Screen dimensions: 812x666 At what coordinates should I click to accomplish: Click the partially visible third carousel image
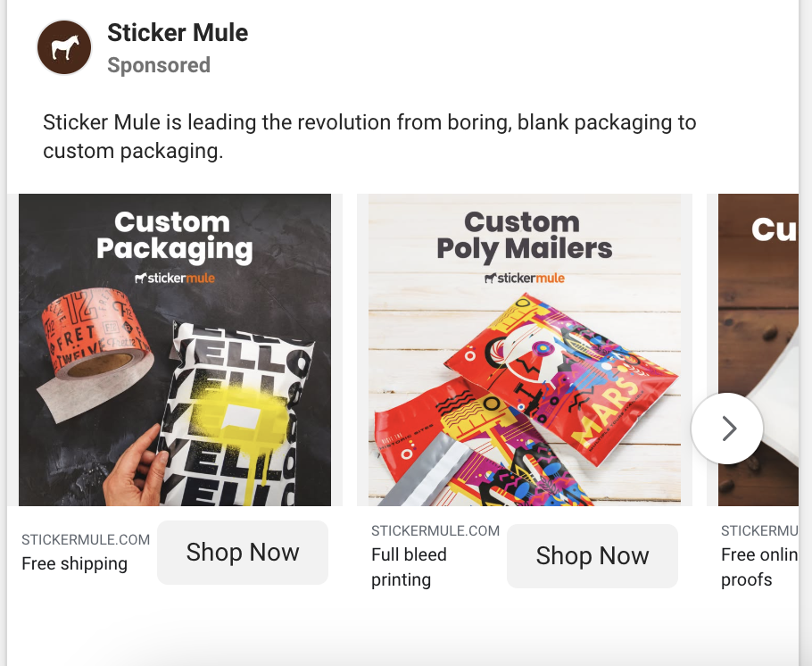point(758,350)
